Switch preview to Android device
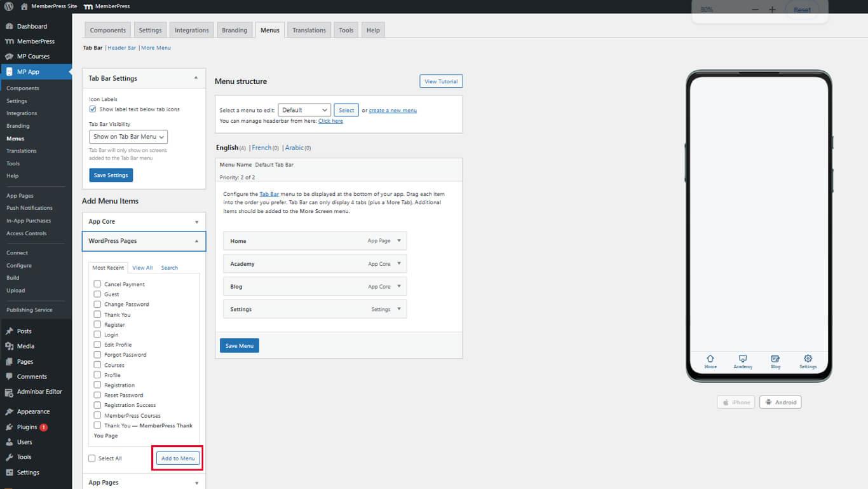This screenshot has width=868, height=489. (x=780, y=401)
